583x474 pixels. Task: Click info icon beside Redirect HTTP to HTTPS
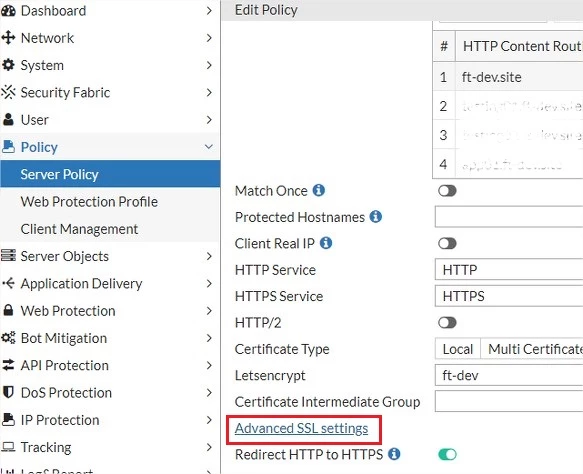coord(394,454)
